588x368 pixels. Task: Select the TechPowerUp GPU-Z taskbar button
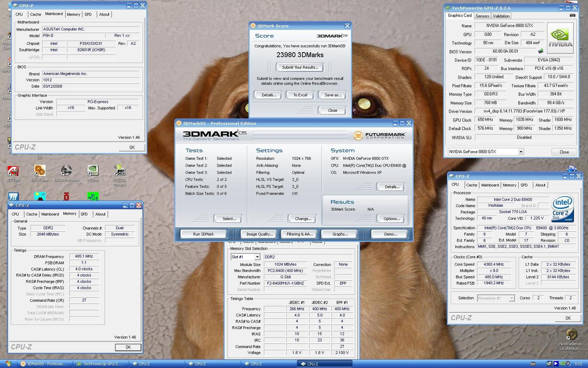pyautogui.click(x=100, y=364)
